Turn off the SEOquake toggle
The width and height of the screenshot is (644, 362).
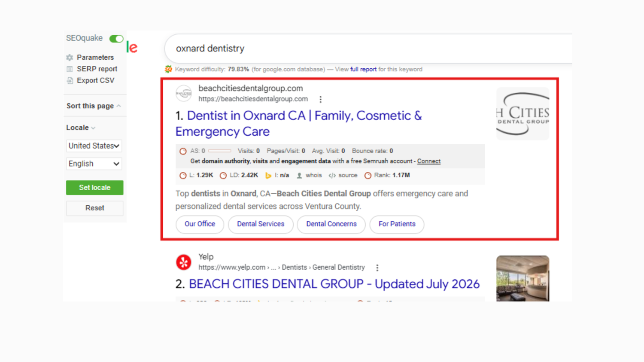pos(116,39)
